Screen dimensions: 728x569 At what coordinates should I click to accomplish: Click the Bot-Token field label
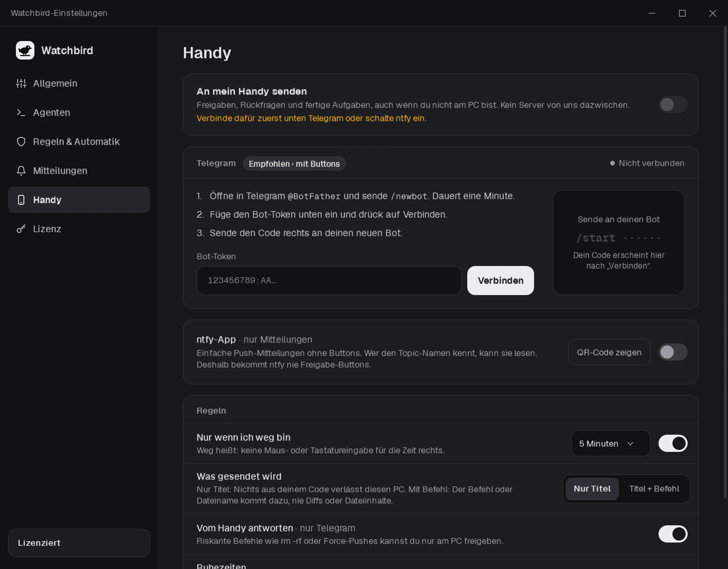click(216, 256)
